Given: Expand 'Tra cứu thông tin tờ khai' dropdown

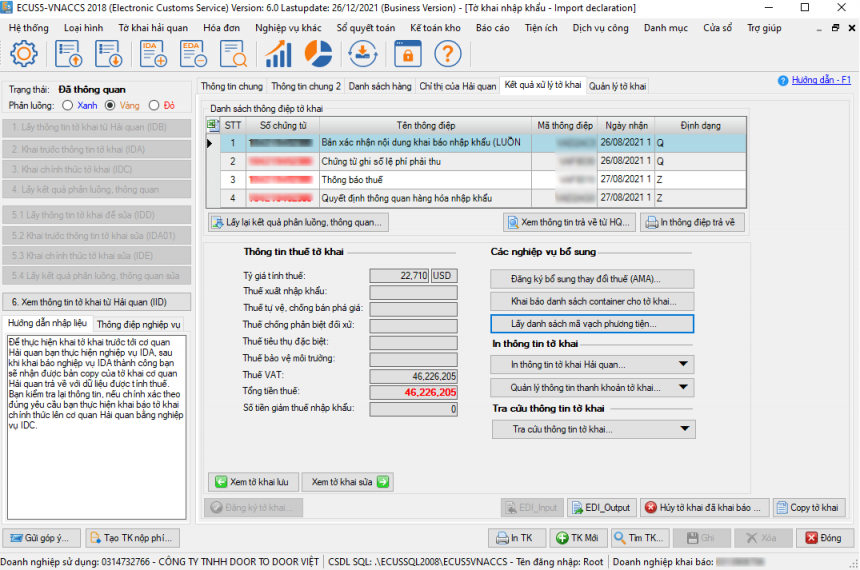Looking at the screenshot, I should click(x=684, y=429).
